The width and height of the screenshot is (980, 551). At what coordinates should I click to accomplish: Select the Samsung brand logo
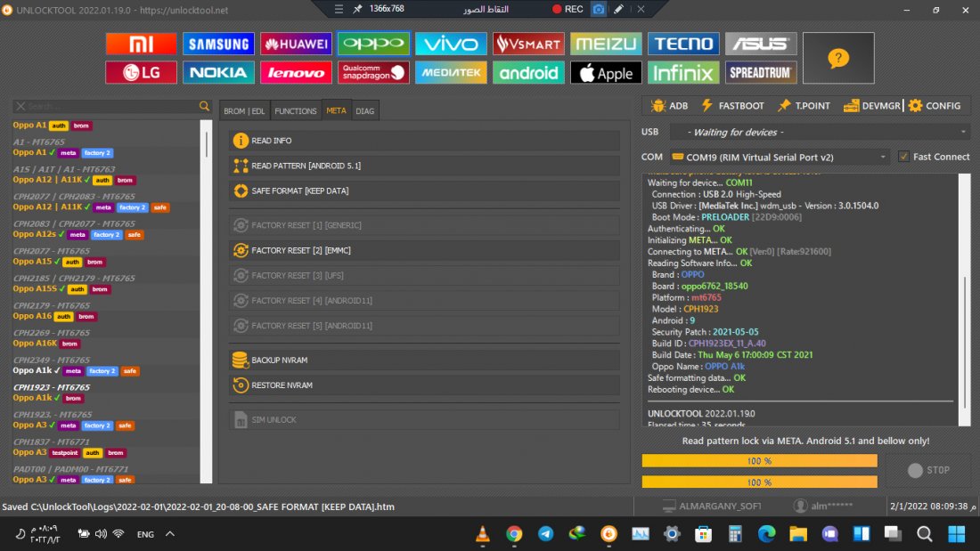click(x=218, y=44)
